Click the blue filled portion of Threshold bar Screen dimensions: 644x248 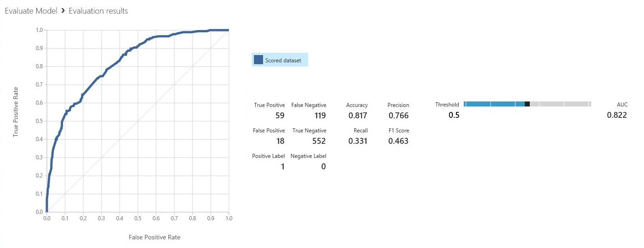494,104
